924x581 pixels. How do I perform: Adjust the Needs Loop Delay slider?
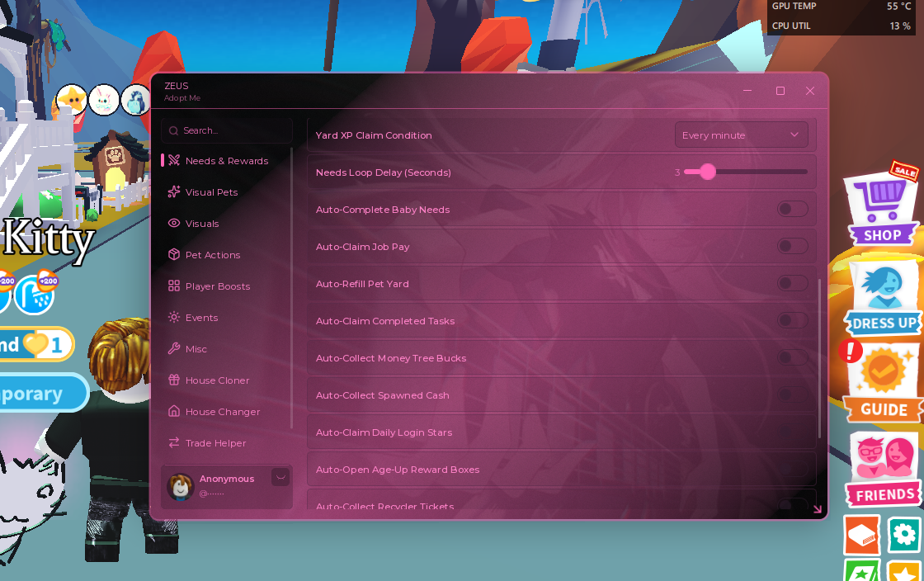click(x=746, y=172)
